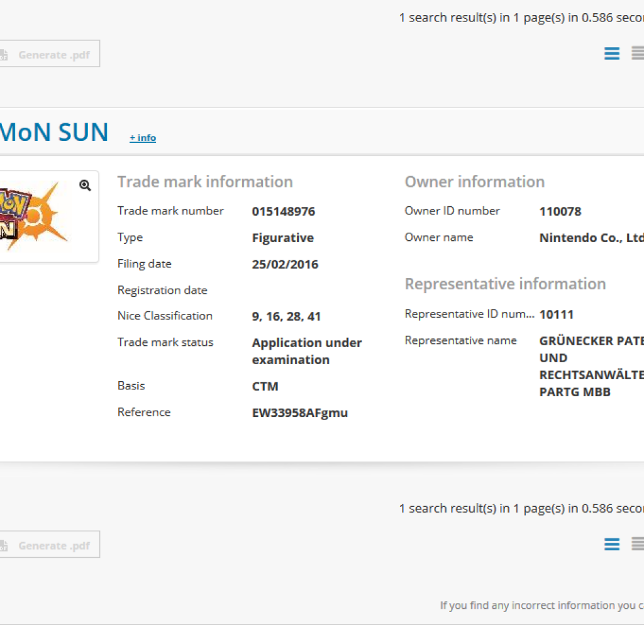Click the bottom Generate .pdf button
The image size is (644, 644).
[49, 545]
